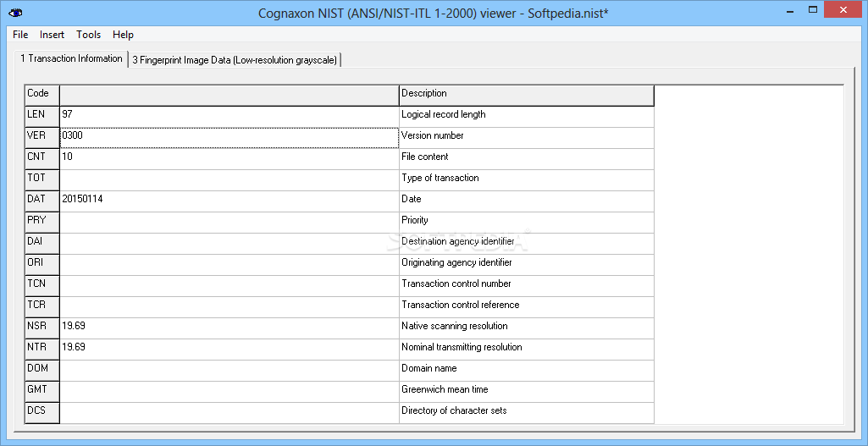Select the TOT row header

[42, 180]
